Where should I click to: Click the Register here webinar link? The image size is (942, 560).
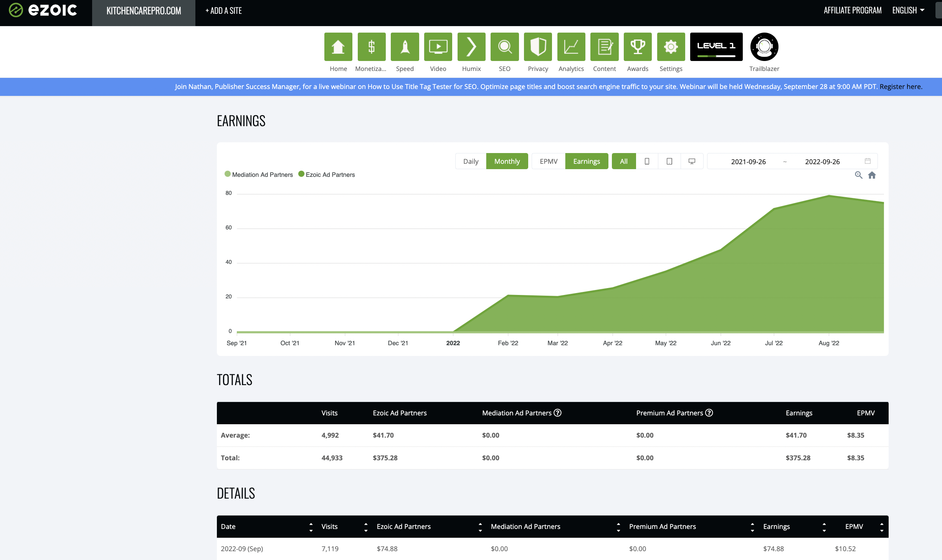(901, 86)
